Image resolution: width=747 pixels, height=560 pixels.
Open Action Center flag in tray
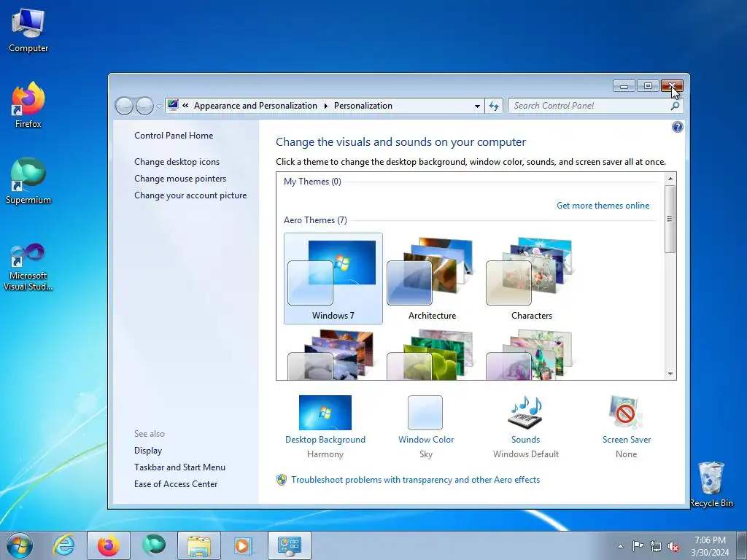pyautogui.click(x=638, y=546)
